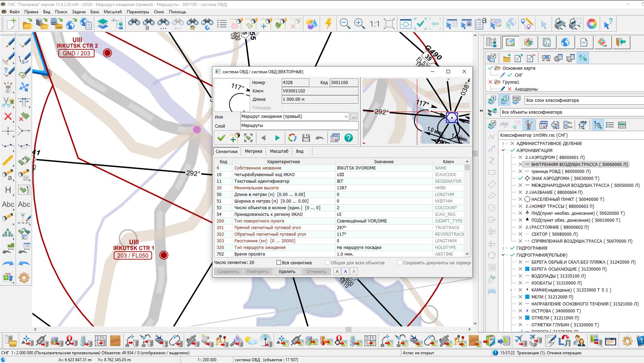The height and width of the screenshot is (363, 644).
Task: Click the Номер input field with 4328
Action: [x=295, y=83]
